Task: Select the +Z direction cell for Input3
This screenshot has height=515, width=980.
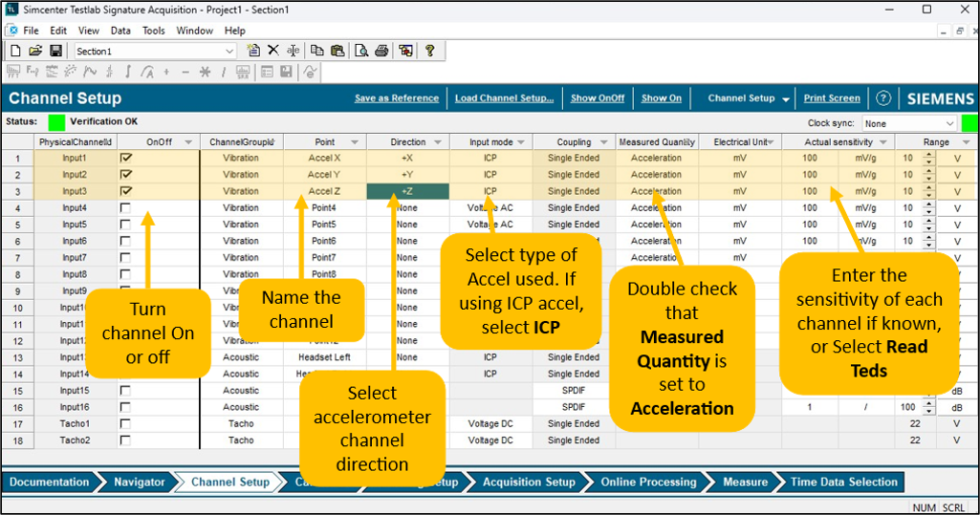Action: (x=407, y=191)
